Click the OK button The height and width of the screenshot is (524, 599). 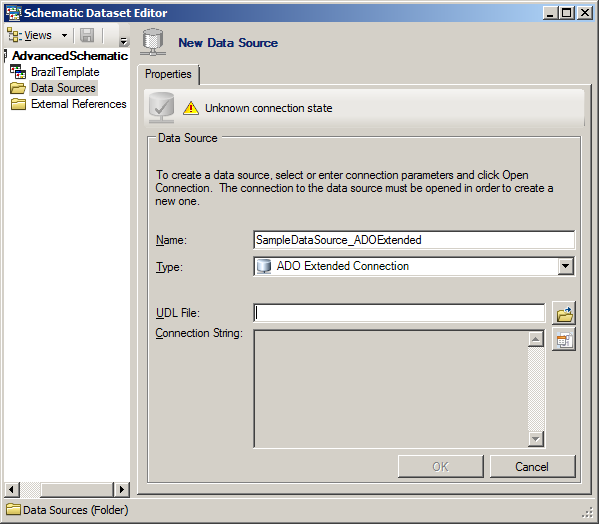click(x=441, y=466)
